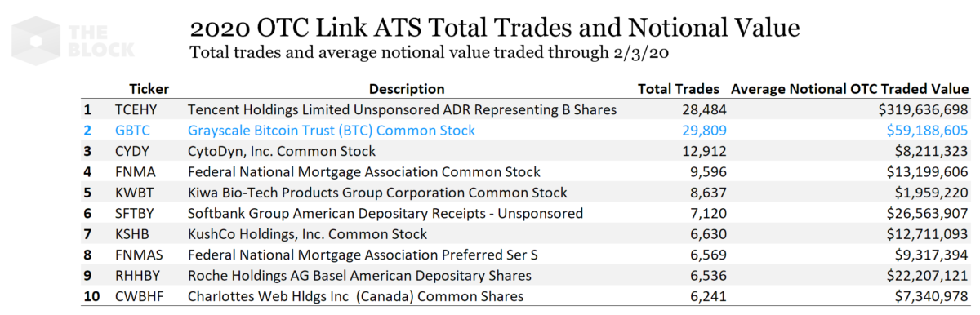Click the Total Trades column header
The height and width of the screenshot is (315, 980).
pyautogui.click(x=678, y=89)
